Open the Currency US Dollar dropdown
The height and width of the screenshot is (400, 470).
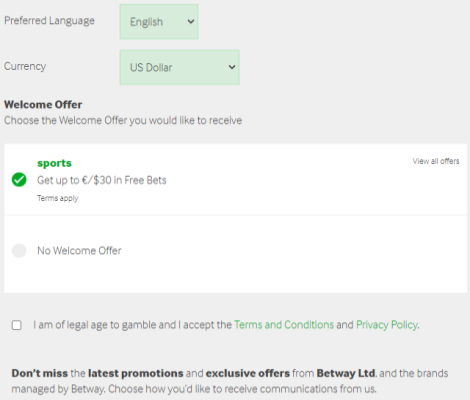[180, 67]
